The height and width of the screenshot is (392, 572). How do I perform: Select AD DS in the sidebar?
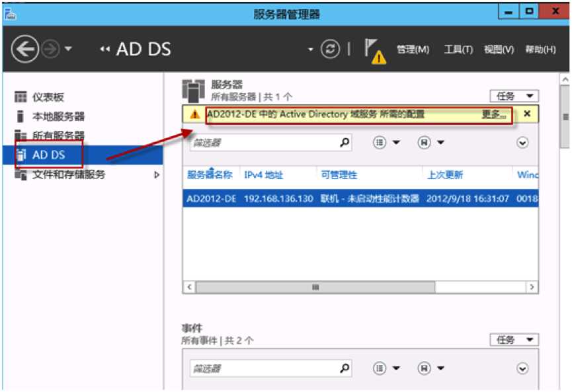(x=83, y=155)
